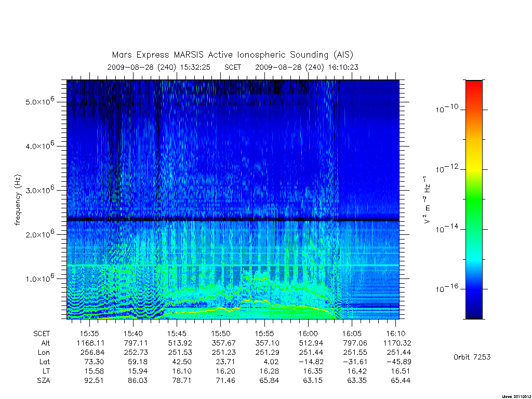Click the Lat row label

tap(45, 362)
